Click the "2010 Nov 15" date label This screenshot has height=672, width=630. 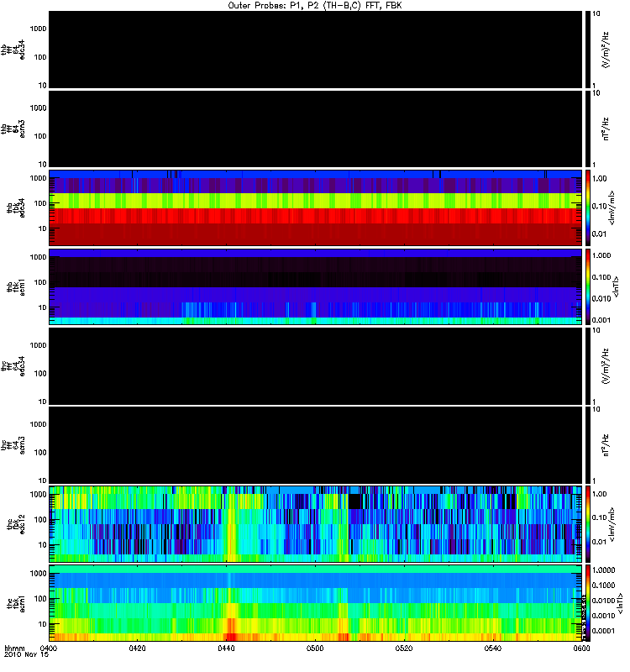click(x=26, y=654)
